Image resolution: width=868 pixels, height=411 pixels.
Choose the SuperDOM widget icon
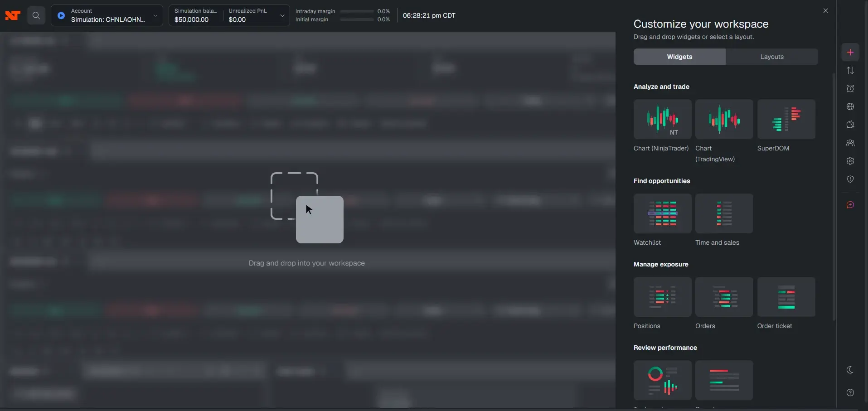786,119
